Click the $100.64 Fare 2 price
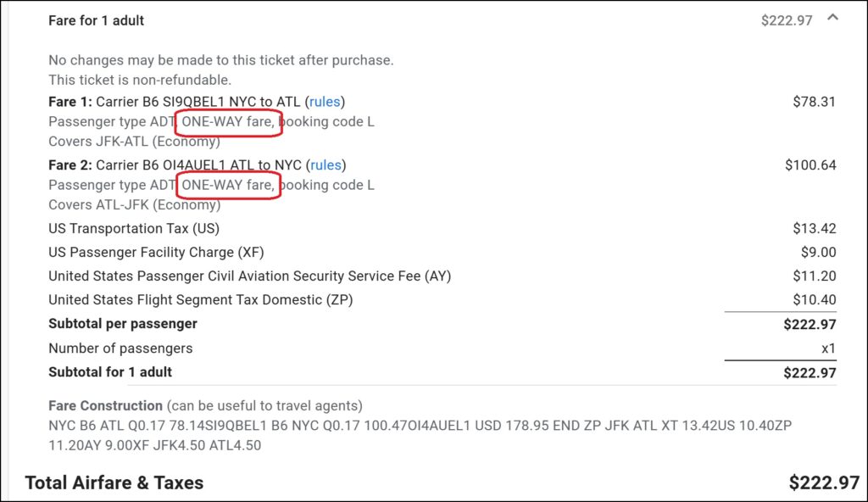868x502 pixels. click(811, 165)
